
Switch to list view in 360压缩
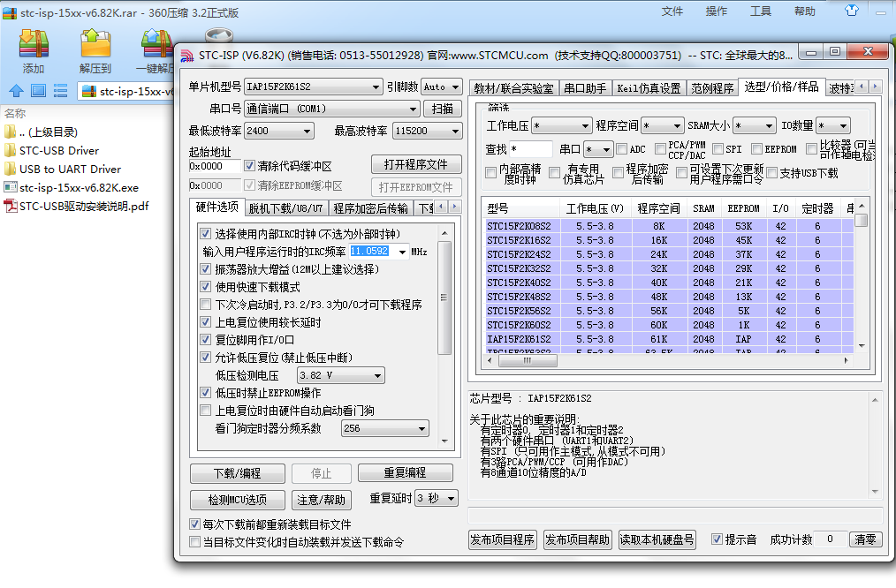pos(60,91)
